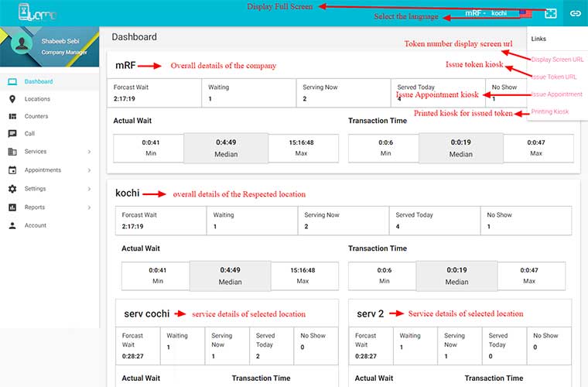
Task: Click the Dashboard monitor icon
Action: (x=12, y=82)
